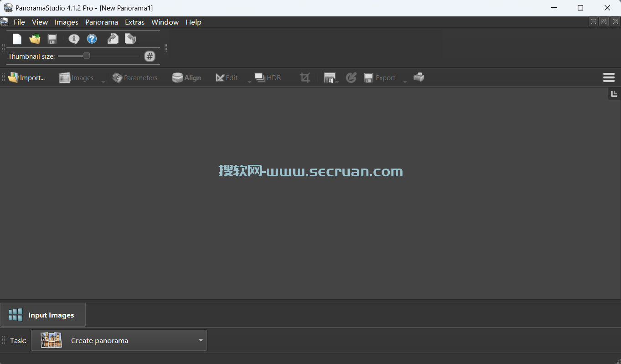This screenshot has height=364, width=621.
Task: Open the Parameters toolbar item
Action: pos(135,78)
